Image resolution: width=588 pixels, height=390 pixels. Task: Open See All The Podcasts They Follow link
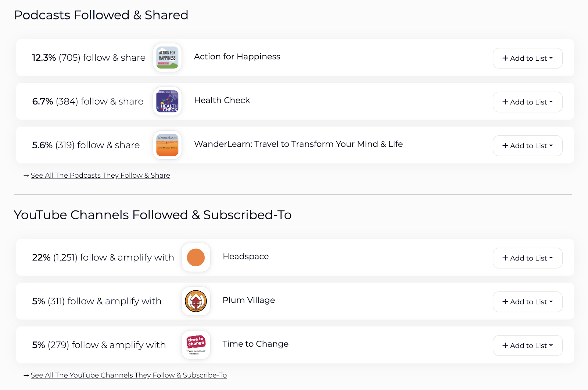coord(100,175)
